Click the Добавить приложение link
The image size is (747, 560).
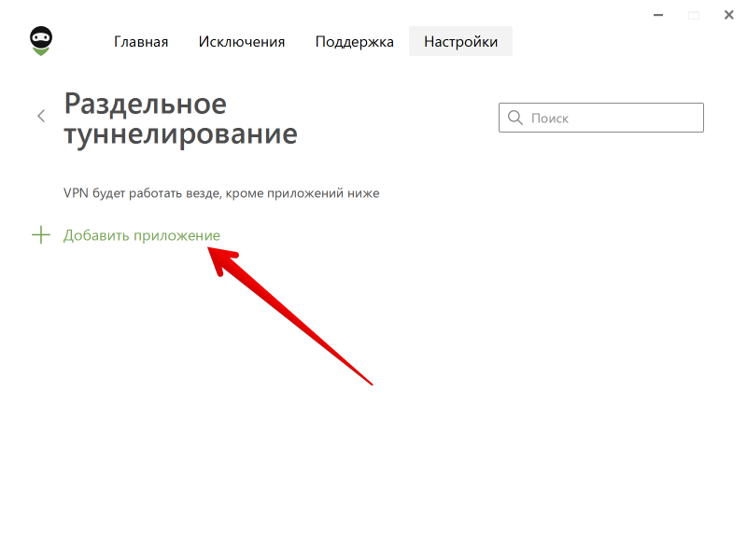coord(142,235)
